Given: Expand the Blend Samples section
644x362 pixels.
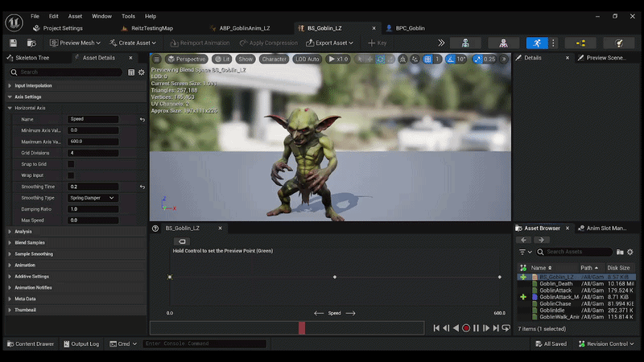Looking at the screenshot, I should pos(10,243).
